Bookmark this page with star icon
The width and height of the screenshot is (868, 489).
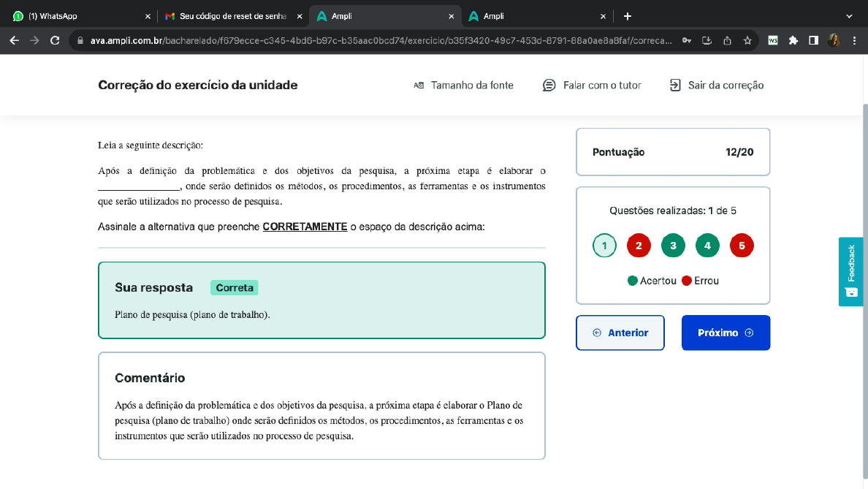point(747,41)
